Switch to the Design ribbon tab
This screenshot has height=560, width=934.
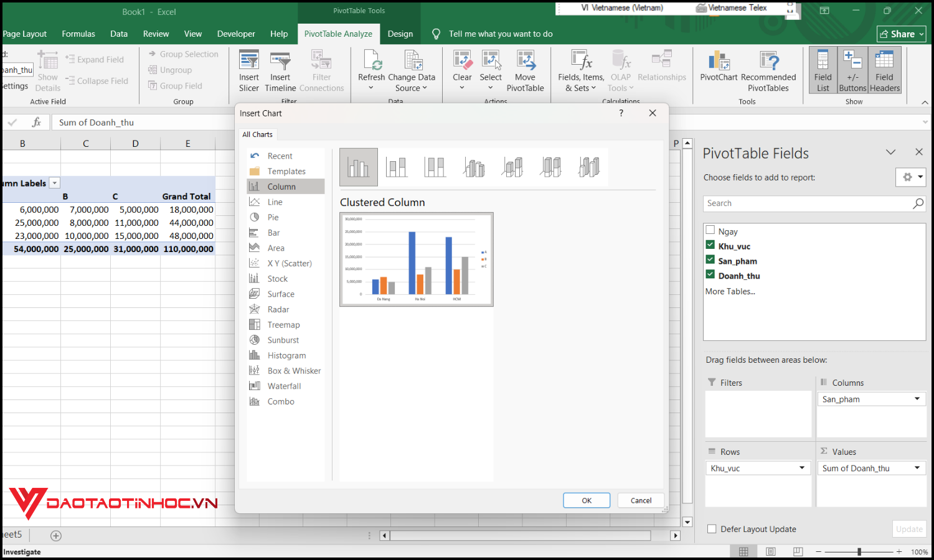[x=400, y=34]
